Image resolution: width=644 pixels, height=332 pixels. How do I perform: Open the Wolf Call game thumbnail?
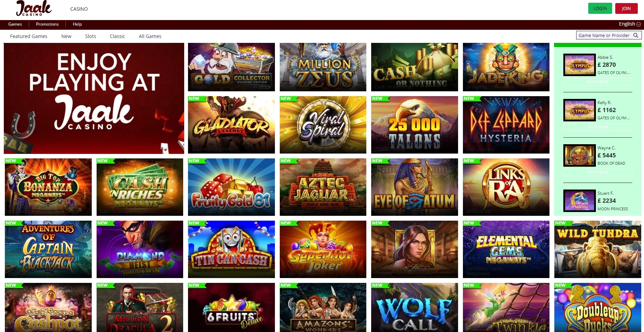(x=414, y=307)
